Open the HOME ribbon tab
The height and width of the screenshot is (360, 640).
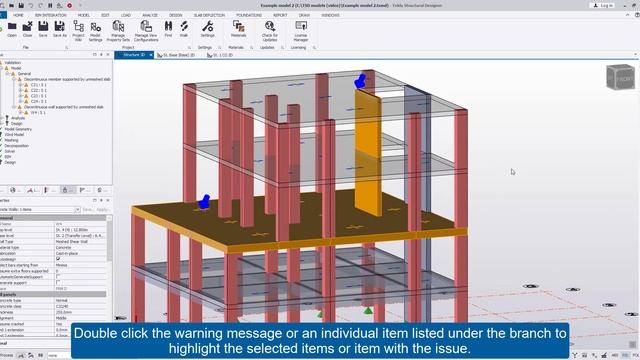tap(18, 15)
